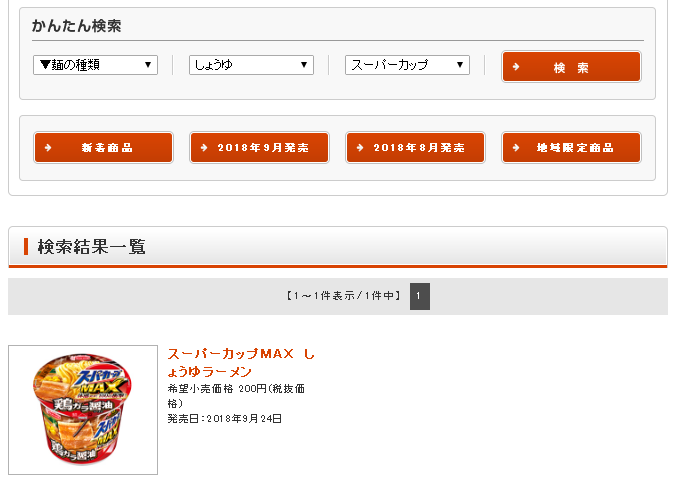
Task: Click the dropdown arrow beside しょうゆ
Action: 304,65
